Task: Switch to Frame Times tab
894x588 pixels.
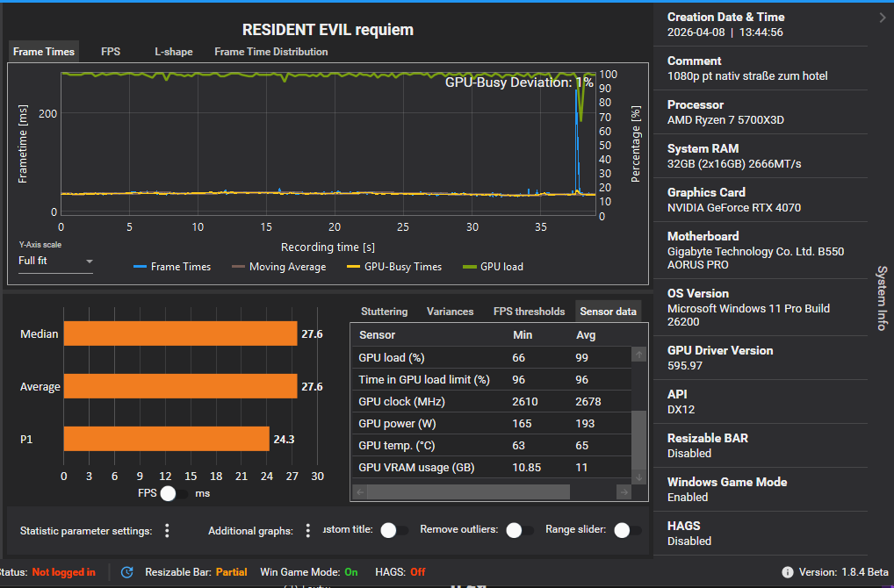Action: pos(44,51)
